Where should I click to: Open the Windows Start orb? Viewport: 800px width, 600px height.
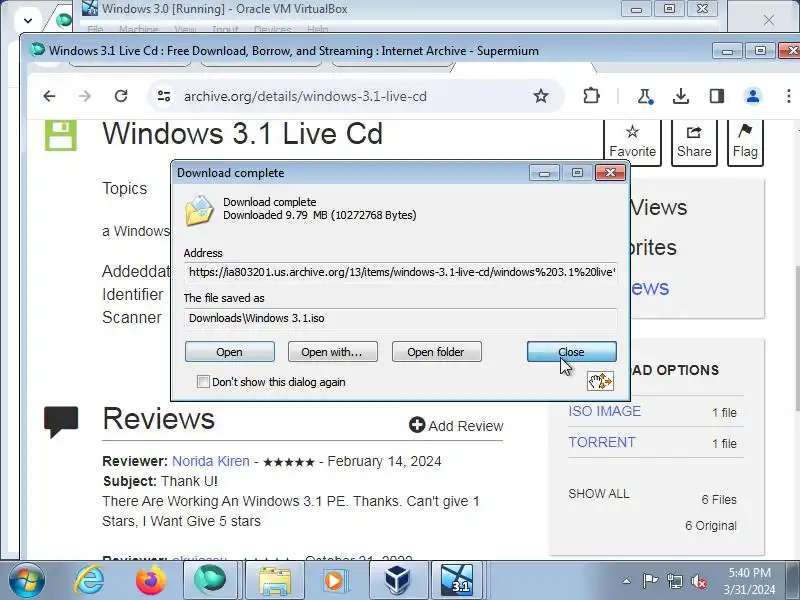click(x=26, y=581)
